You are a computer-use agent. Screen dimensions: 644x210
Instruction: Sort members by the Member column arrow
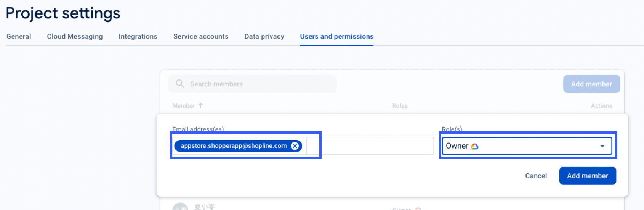tap(200, 105)
